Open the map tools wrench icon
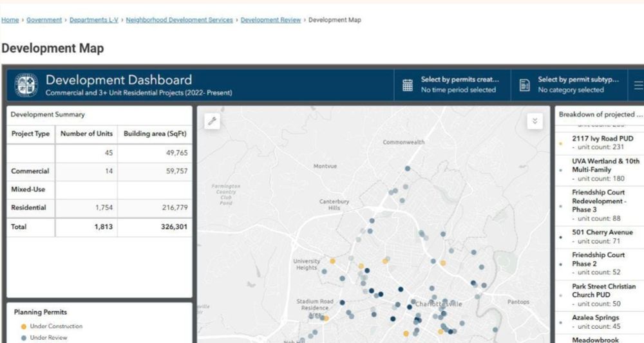 pyautogui.click(x=213, y=121)
